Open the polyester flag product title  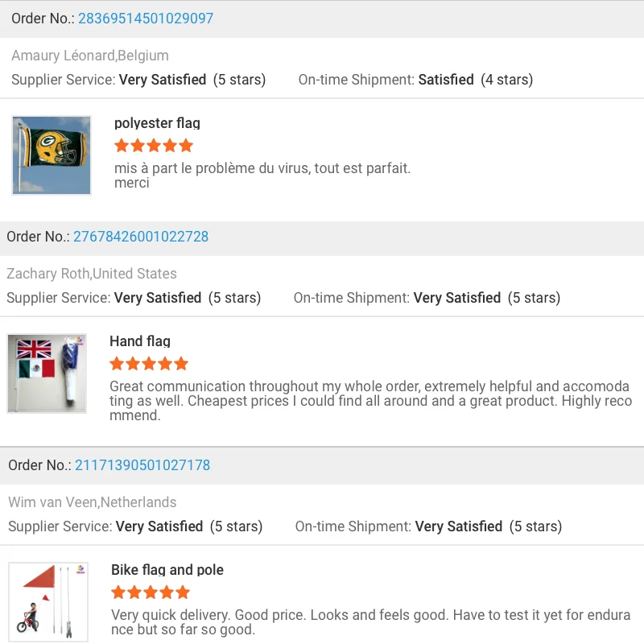click(157, 123)
